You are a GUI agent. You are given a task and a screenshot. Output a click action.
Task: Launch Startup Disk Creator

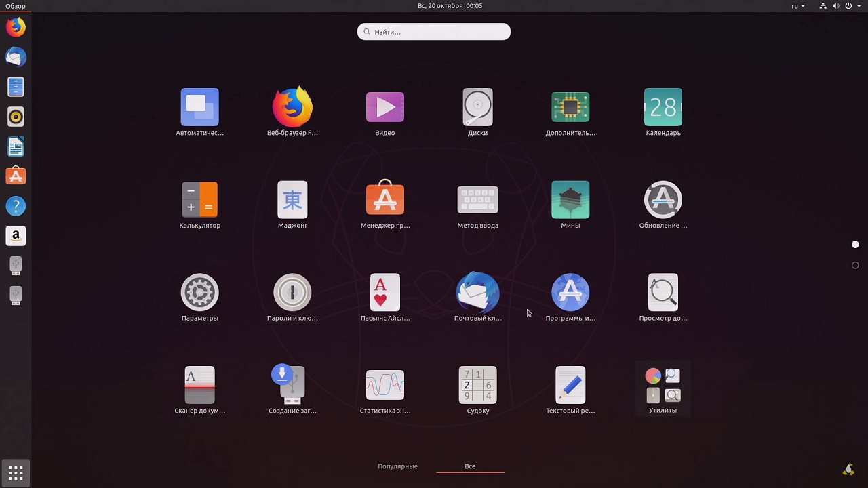click(x=292, y=386)
